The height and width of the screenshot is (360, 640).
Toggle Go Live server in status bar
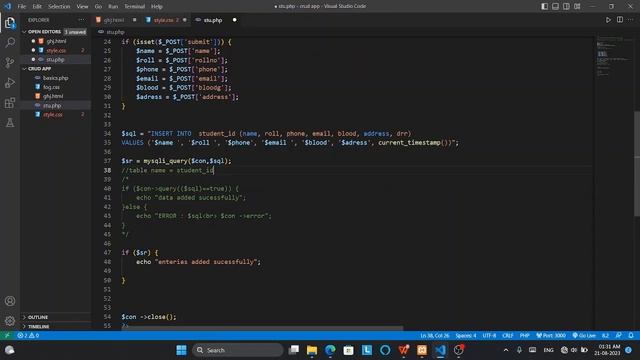coord(584,336)
